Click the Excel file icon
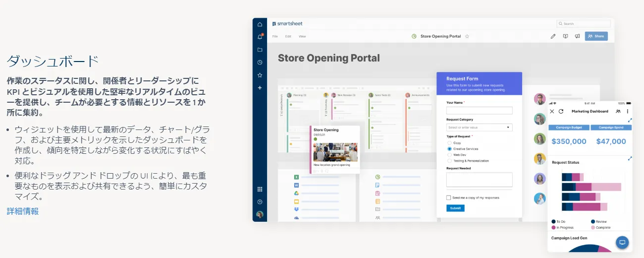The image size is (644, 258). pos(296,177)
